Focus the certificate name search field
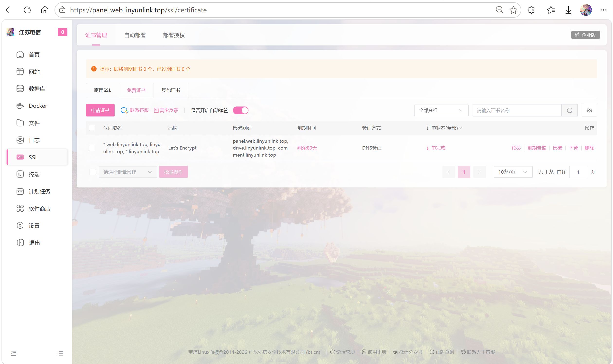This screenshot has width=613, height=364. point(517,110)
